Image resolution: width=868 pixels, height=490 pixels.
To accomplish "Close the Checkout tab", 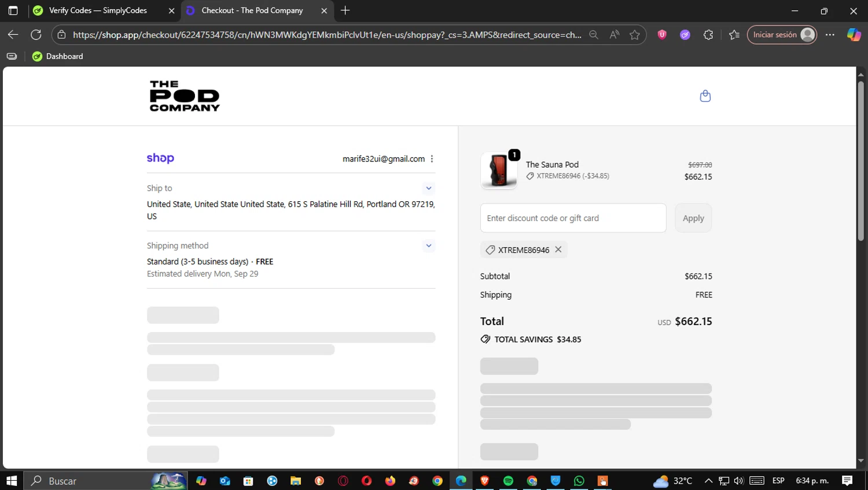I will (324, 10).
